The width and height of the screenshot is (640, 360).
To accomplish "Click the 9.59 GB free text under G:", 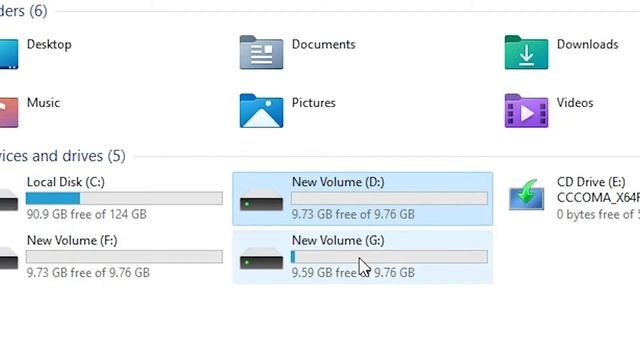I will coord(353,273).
